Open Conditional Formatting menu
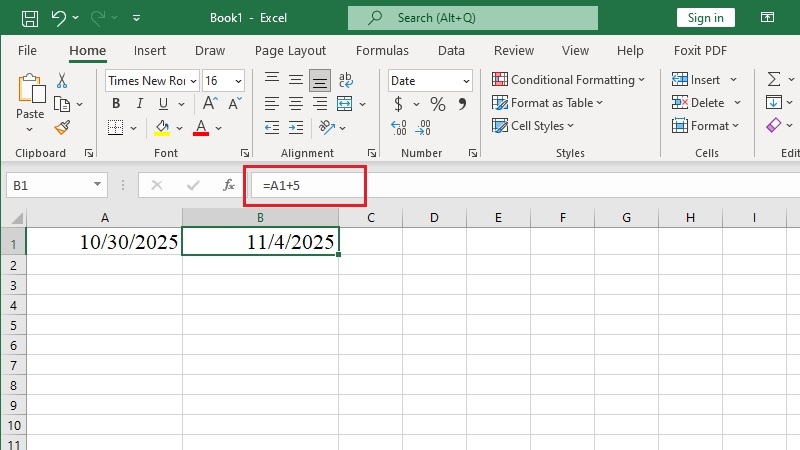Screen dimensions: 800x450 568,80
